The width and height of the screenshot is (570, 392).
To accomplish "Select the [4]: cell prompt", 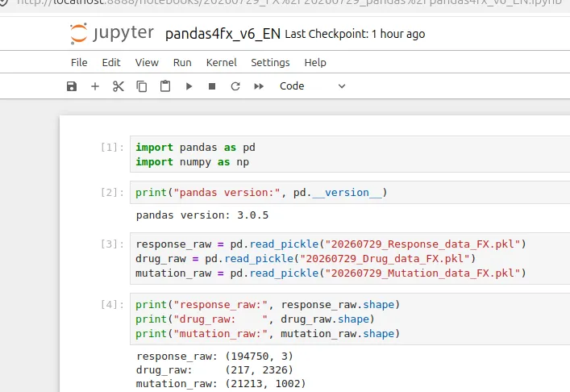I will click(112, 304).
